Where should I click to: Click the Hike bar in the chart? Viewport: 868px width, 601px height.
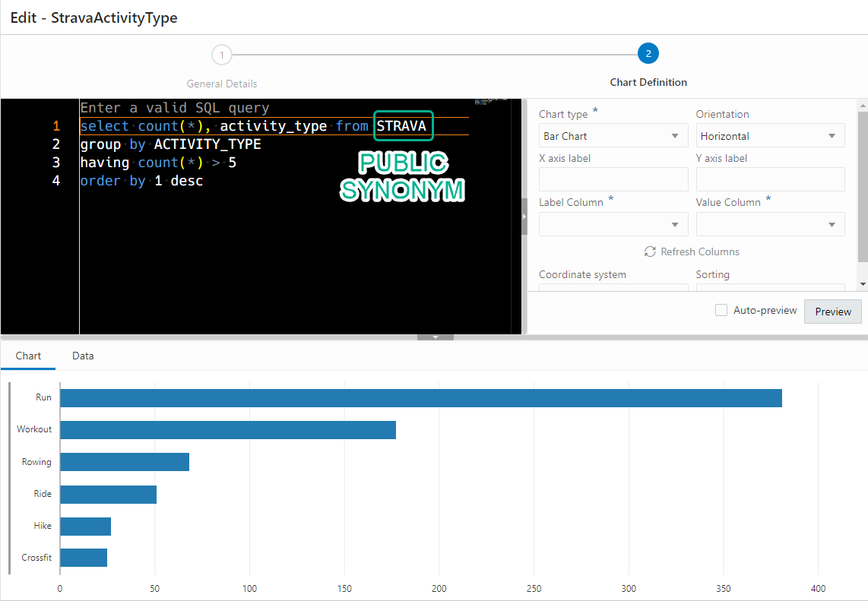click(85, 527)
